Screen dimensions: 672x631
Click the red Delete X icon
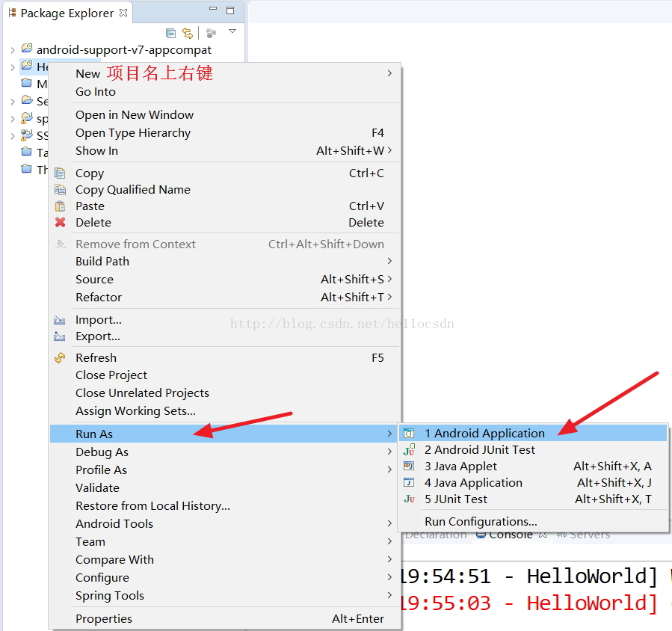[60, 222]
